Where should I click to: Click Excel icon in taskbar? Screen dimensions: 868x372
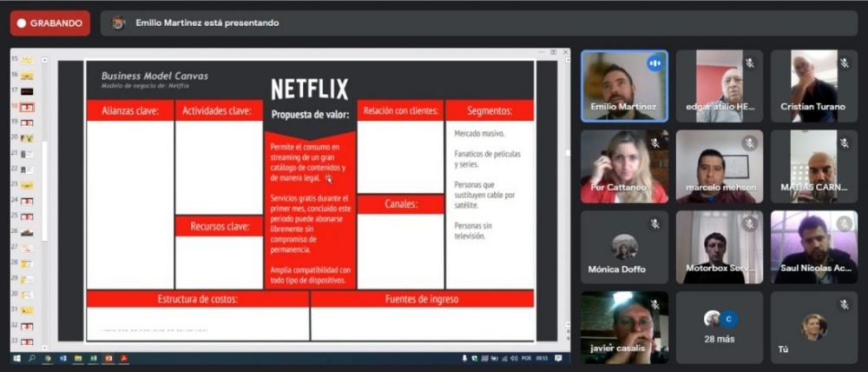click(x=94, y=358)
